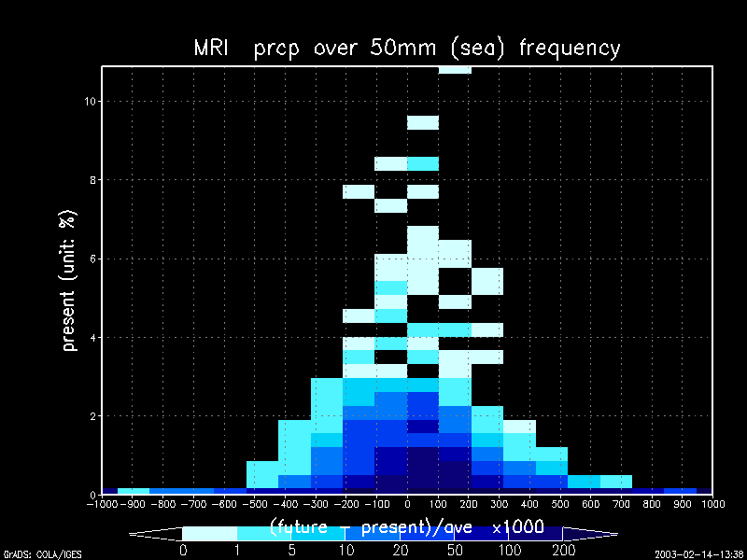
Task: Click the chart title 'MRI prcp over 50mm'
Action: (x=406, y=48)
